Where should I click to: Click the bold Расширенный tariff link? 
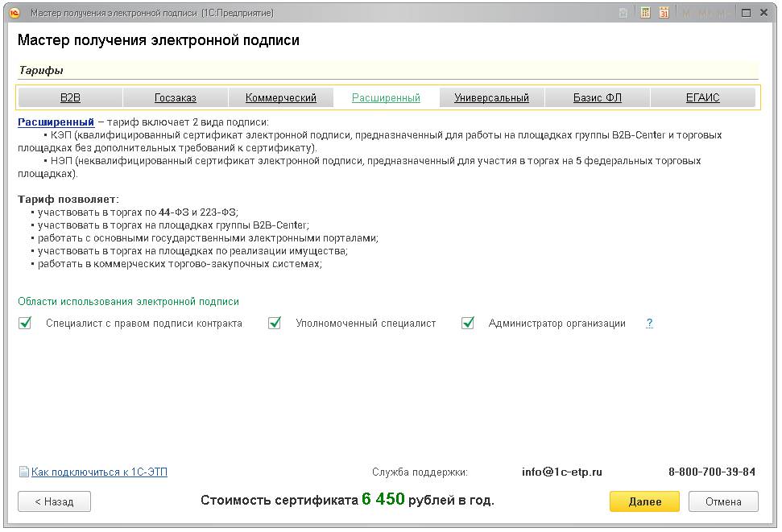(56, 122)
